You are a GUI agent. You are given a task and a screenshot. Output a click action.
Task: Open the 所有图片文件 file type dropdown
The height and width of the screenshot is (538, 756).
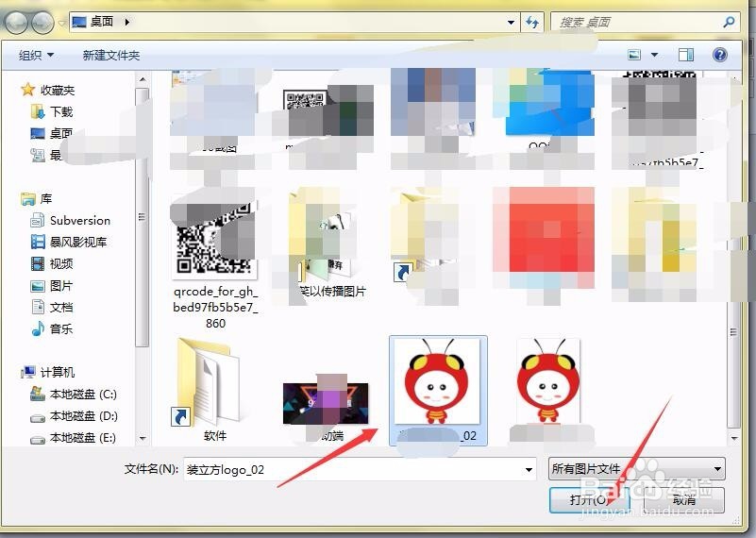[x=636, y=468]
